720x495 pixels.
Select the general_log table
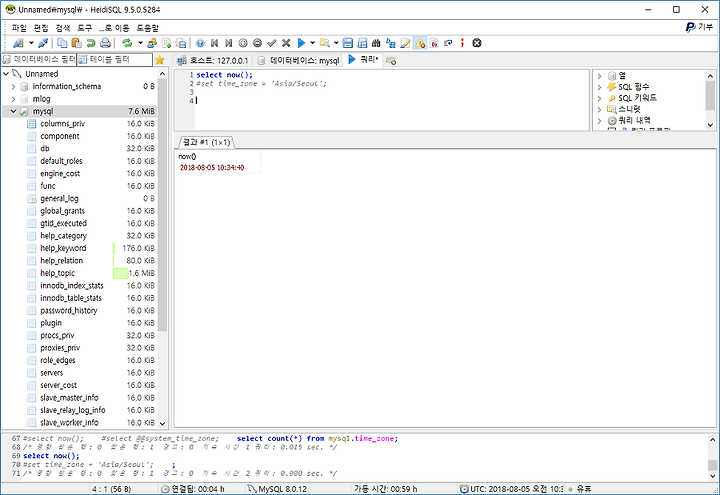tap(59, 199)
